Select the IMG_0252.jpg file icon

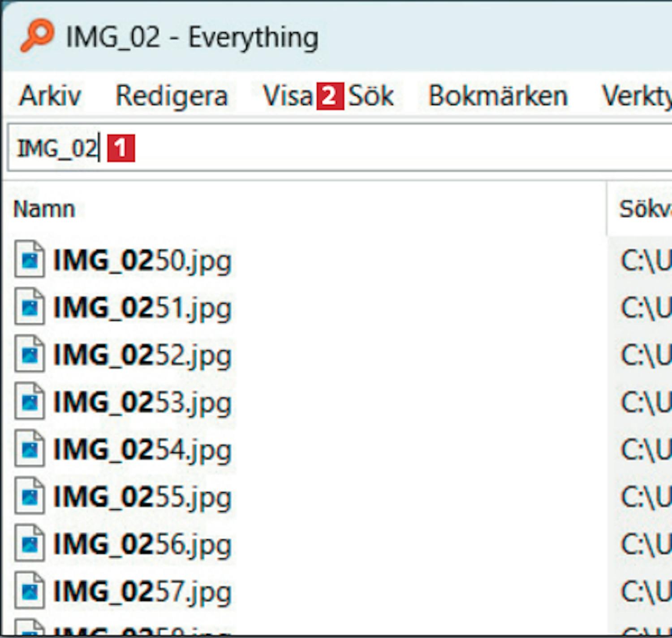30,354
